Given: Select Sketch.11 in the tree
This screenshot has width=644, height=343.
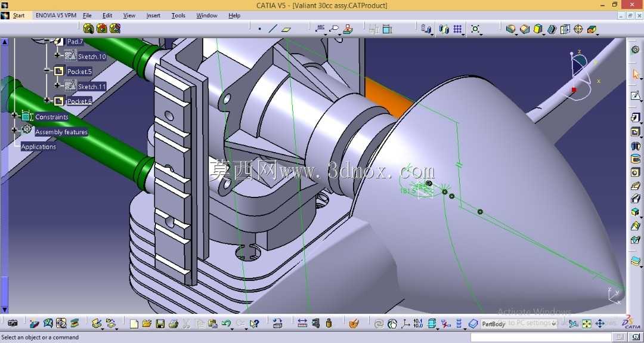Looking at the screenshot, I should point(92,86).
